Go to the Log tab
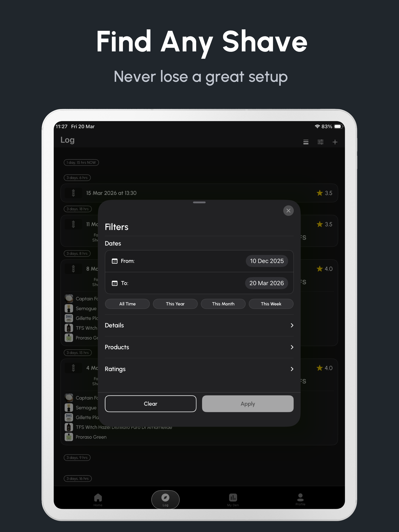This screenshot has width=399, height=532. tap(165, 499)
